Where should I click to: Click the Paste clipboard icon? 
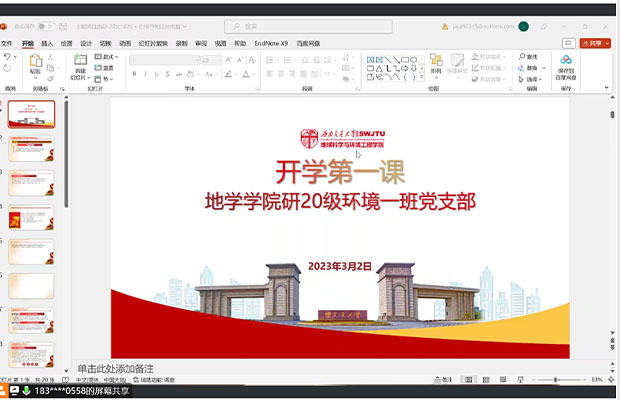[35, 62]
